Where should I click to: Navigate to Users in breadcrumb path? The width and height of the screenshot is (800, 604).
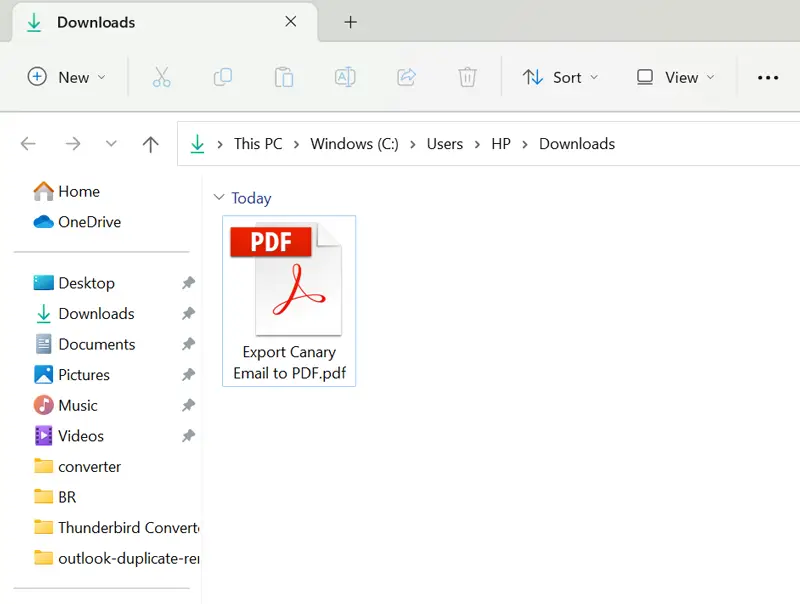444,144
